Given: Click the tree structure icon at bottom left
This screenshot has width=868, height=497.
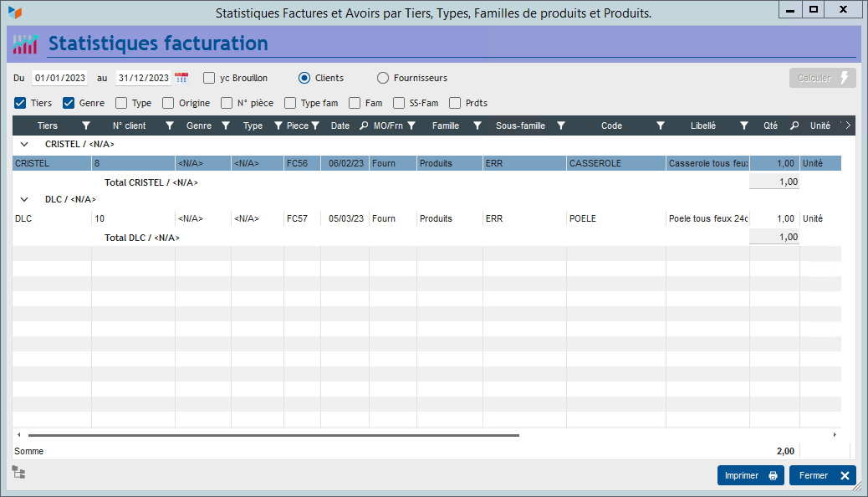Looking at the screenshot, I should [18, 473].
